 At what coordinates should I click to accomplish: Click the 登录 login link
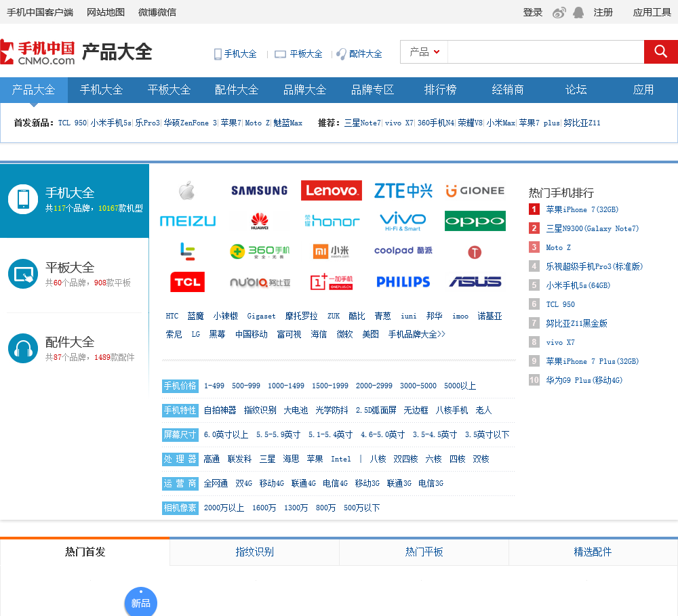tap(533, 12)
